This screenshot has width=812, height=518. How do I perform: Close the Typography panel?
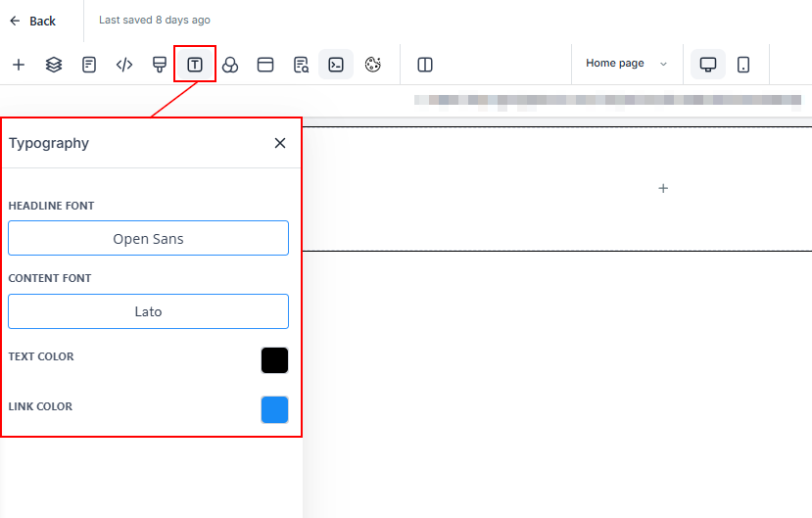pos(279,143)
